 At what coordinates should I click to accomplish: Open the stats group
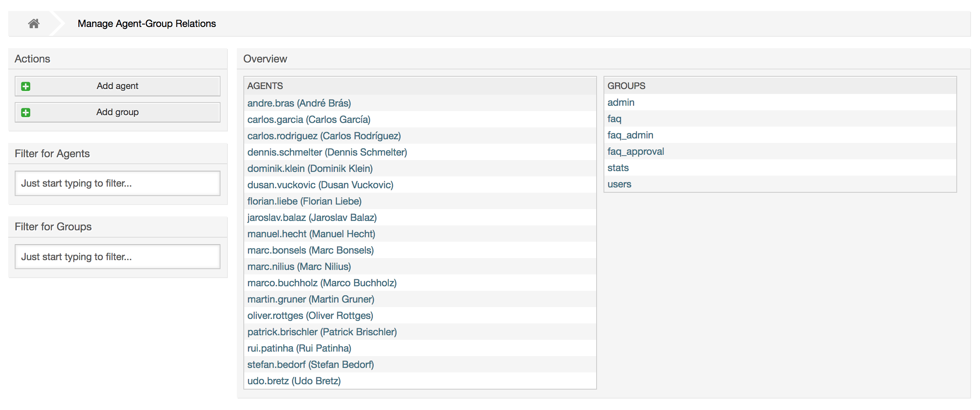618,167
